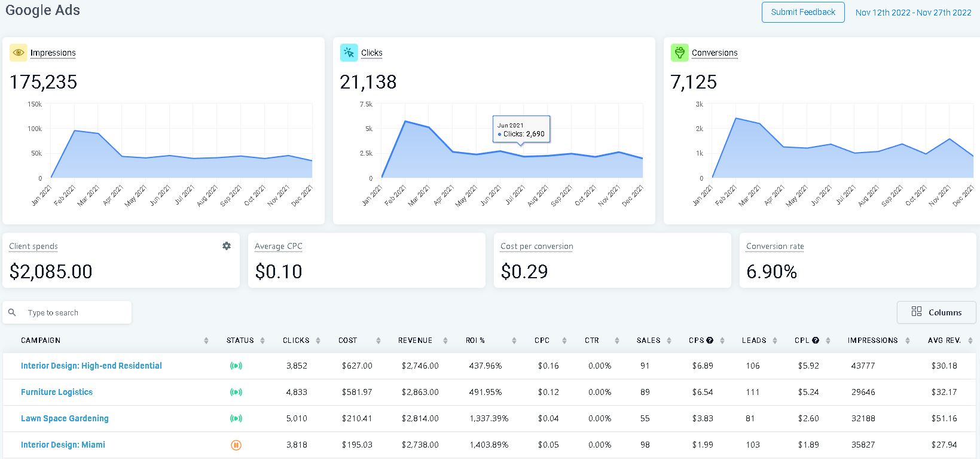Open the Columns selector button

(937, 312)
